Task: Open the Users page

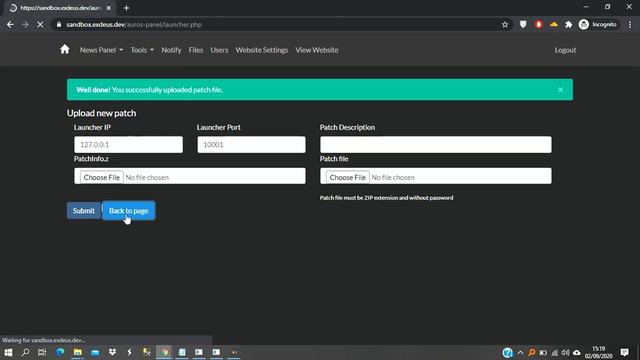Action: [219, 50]
